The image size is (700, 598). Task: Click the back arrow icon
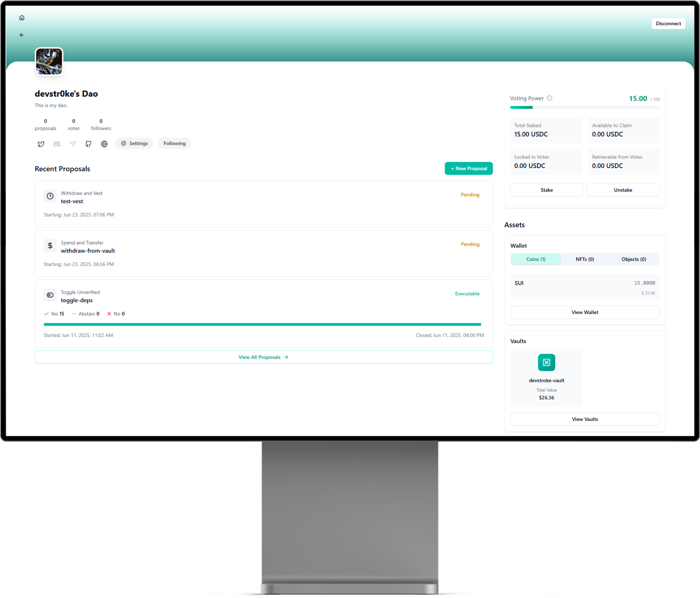pyautogui.click(x=22, y=35)
